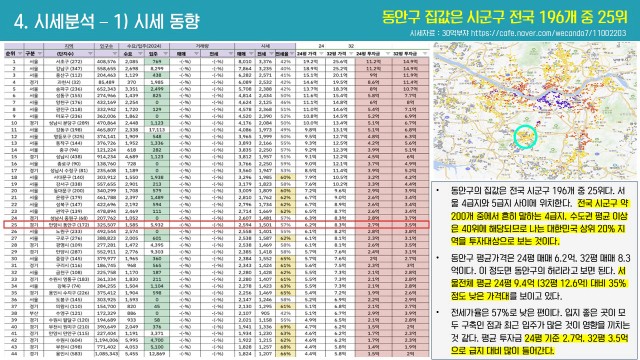The width and height of the screenshot is (640, 360).
Task: Click the green 입주 cell showing 769
Action: click(157, 62)
